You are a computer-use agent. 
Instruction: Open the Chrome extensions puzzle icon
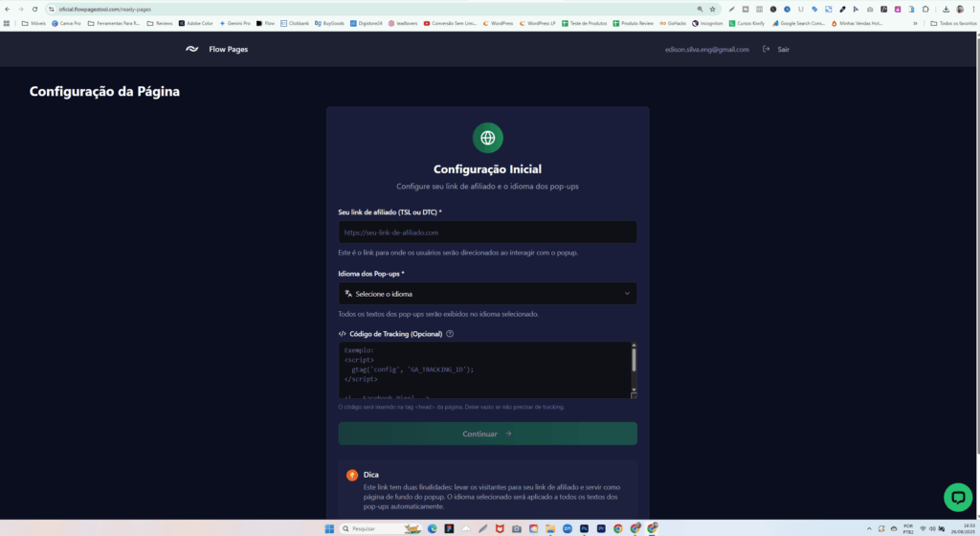point(925,10)
